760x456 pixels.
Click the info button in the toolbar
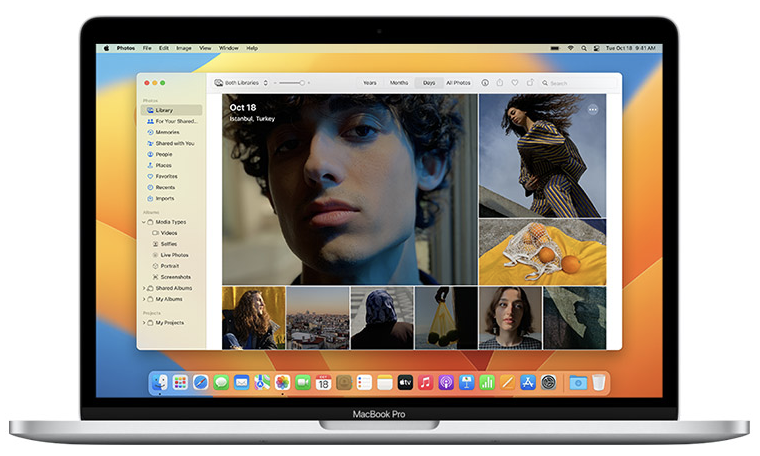[x=486, y=83]
